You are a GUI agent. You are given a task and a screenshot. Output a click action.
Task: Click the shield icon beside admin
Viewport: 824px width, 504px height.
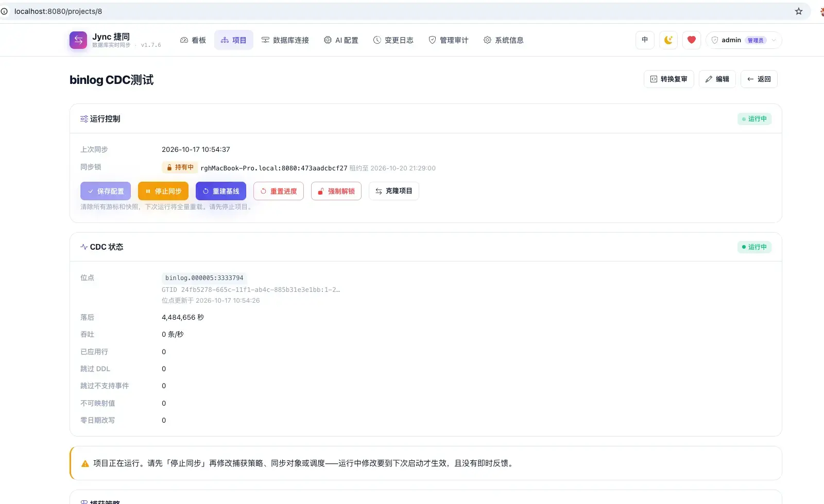pyautogui.click(x=715, y=40)
